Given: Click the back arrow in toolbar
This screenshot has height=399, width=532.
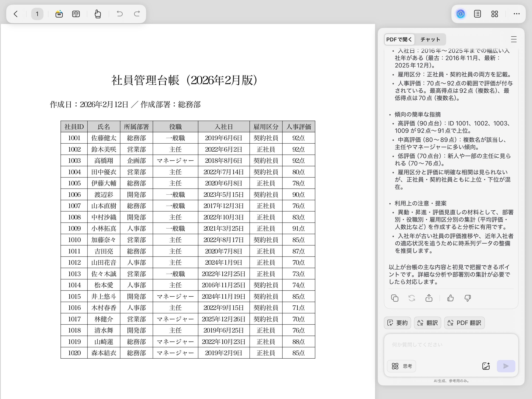Looking at the screenshot, I should [x=16, y=14].
